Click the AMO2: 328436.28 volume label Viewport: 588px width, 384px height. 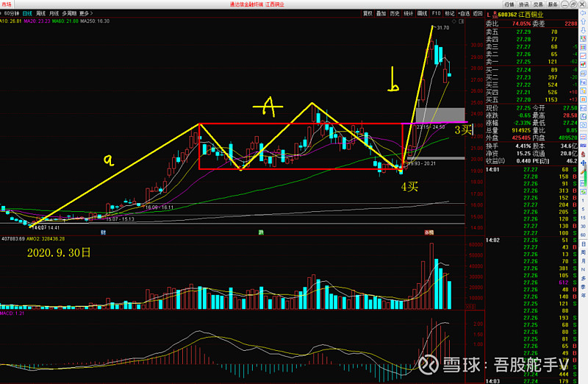coord(46,239)
